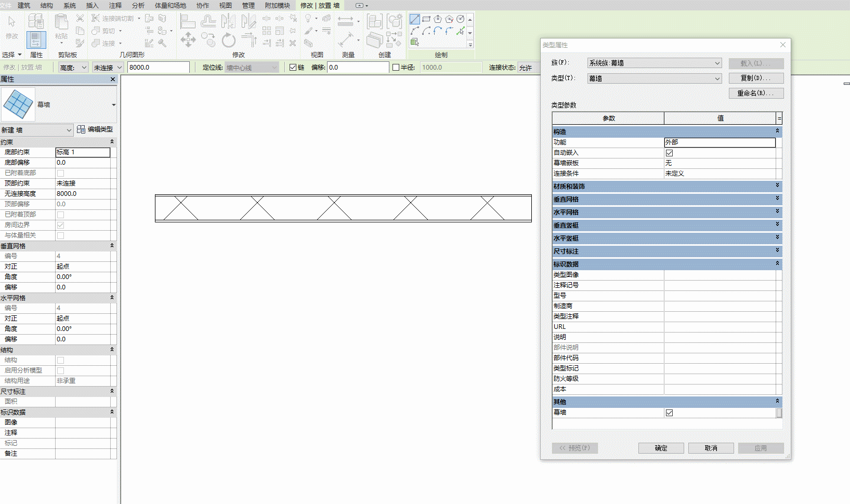
Task: Switch to the 插入 ribbon tab
Action: coord(92,5)
